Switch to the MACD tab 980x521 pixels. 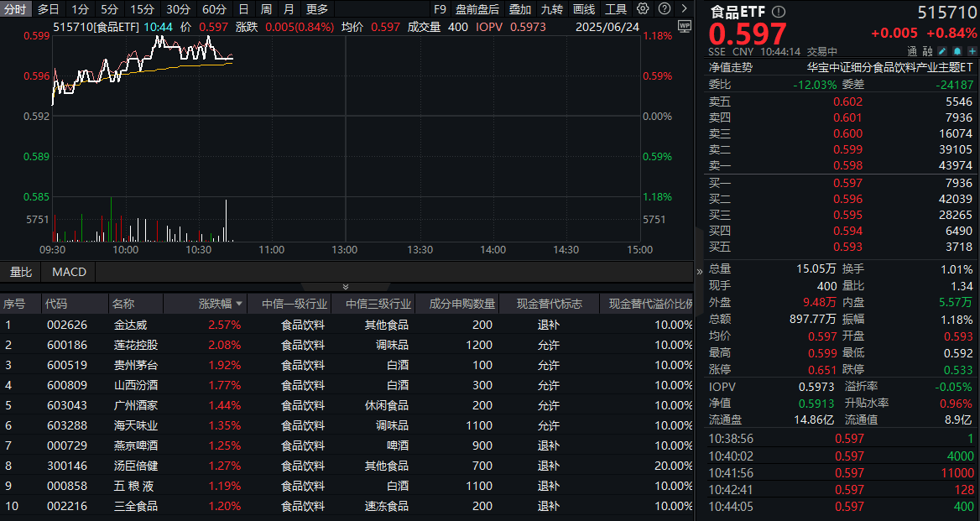point(68,271)
